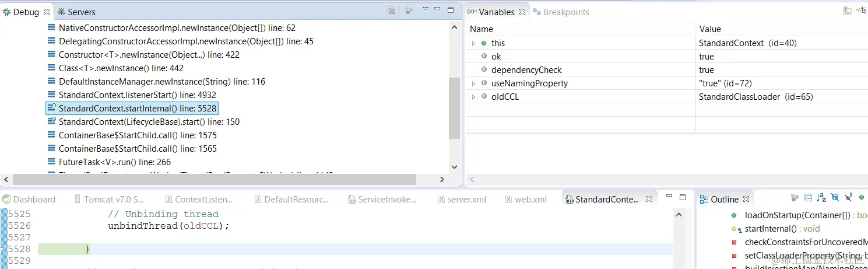
Task: Click Debug view horizontal scroll right arrow
Action: click(x=442, y=180)
